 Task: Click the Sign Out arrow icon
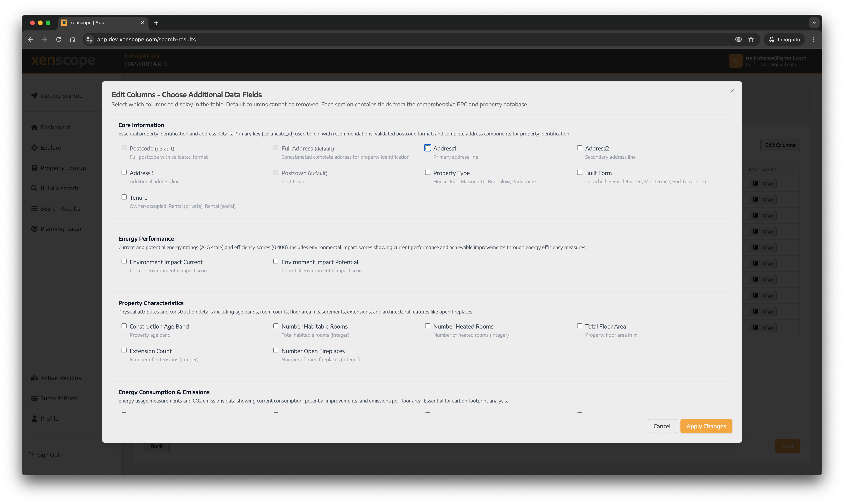click(x=31, y=455)
